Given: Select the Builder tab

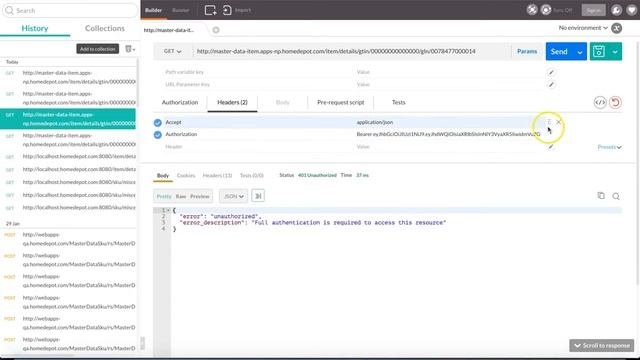Looking at the screenshot, I should pos(153,10).
